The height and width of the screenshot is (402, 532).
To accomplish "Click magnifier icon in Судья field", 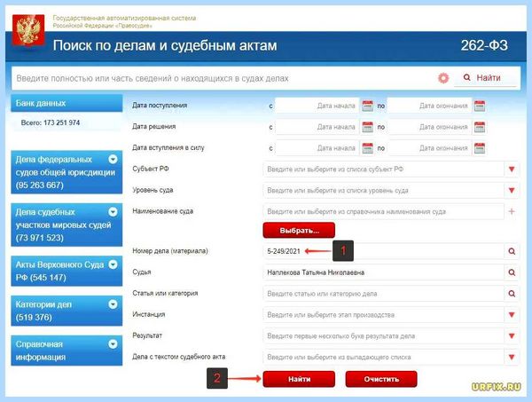I will pyautogui.click(x=512, y=272).
